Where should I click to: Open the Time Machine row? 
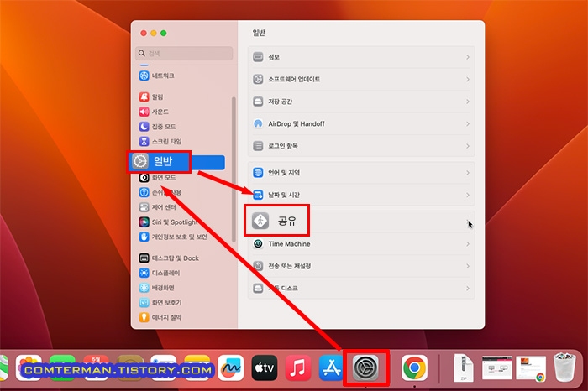coord(361,244)
